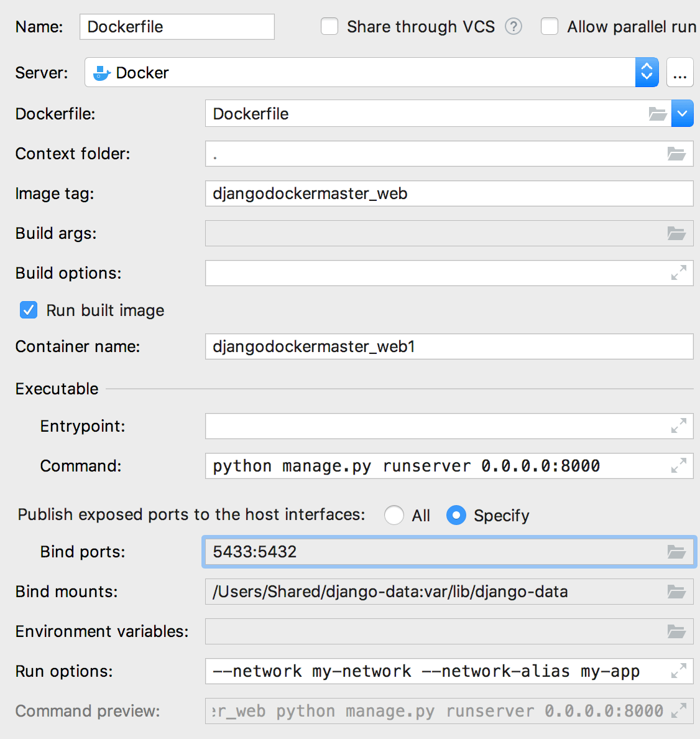Image resolution: width=700 pixels, height=739 pixels.
Task: Browse Context folder with folder icon
Action: click(x=676, y=154)
